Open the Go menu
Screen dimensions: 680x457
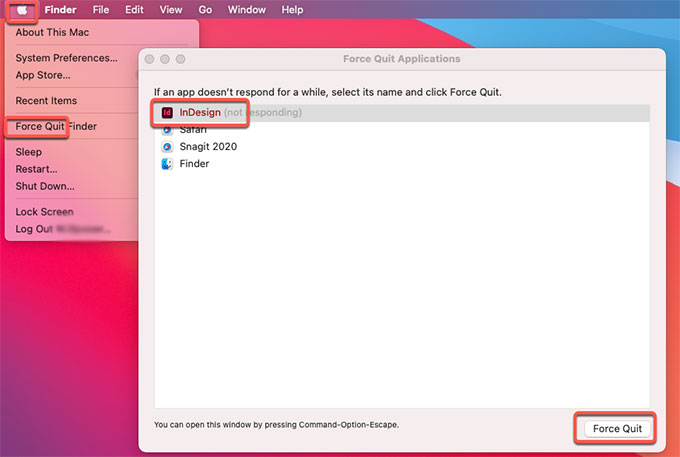click(x=205, y=10)
